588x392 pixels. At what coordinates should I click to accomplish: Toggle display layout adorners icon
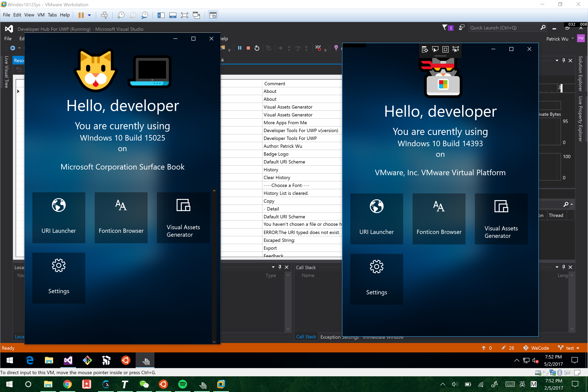[445, 49]
